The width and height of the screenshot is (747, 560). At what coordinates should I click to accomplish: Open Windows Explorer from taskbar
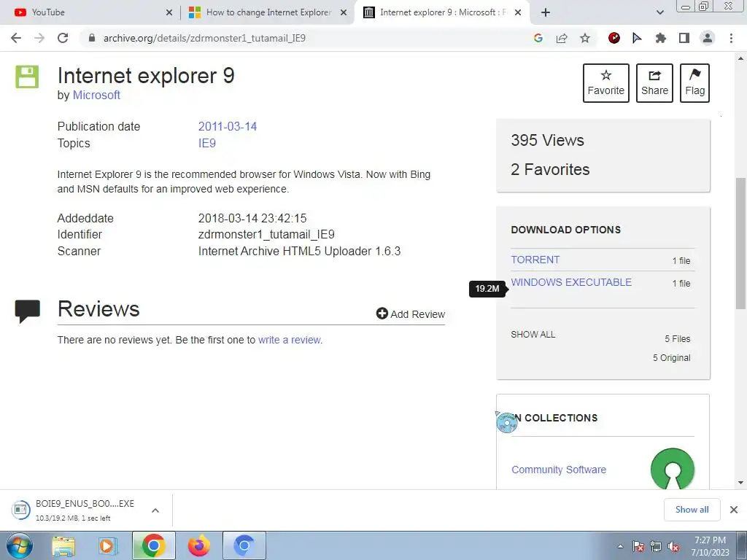(x=63, y=546)
